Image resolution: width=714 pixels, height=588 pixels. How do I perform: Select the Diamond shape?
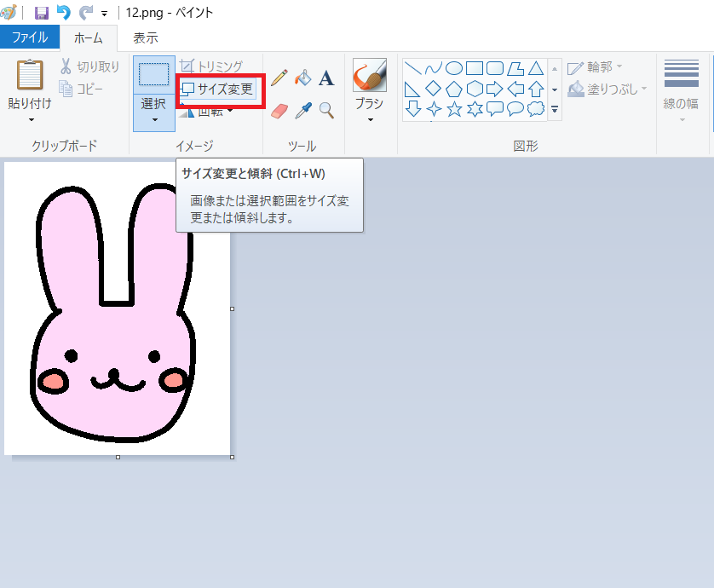pyautogui.click(x=433, y=89)
